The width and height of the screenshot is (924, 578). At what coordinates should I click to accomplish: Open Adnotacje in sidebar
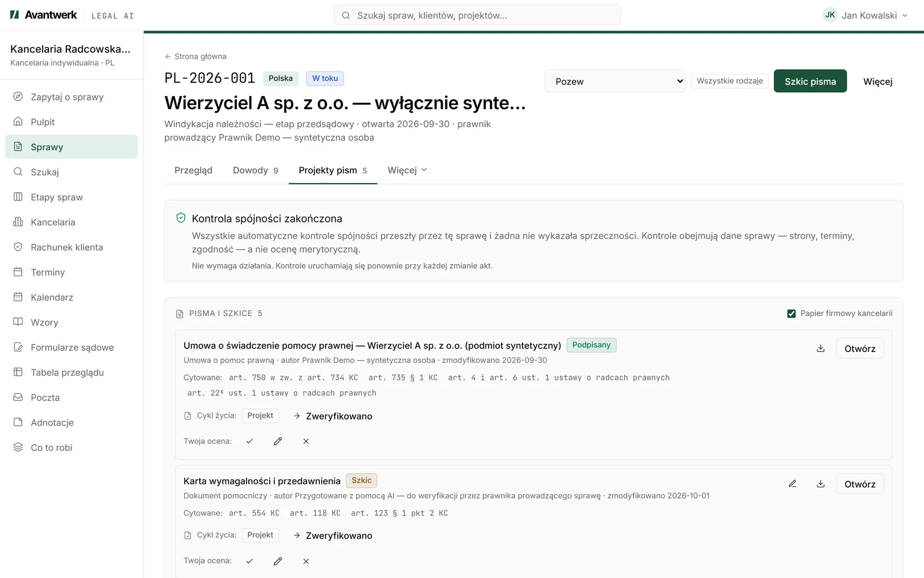pyautogui.click(x=72, y=423)
